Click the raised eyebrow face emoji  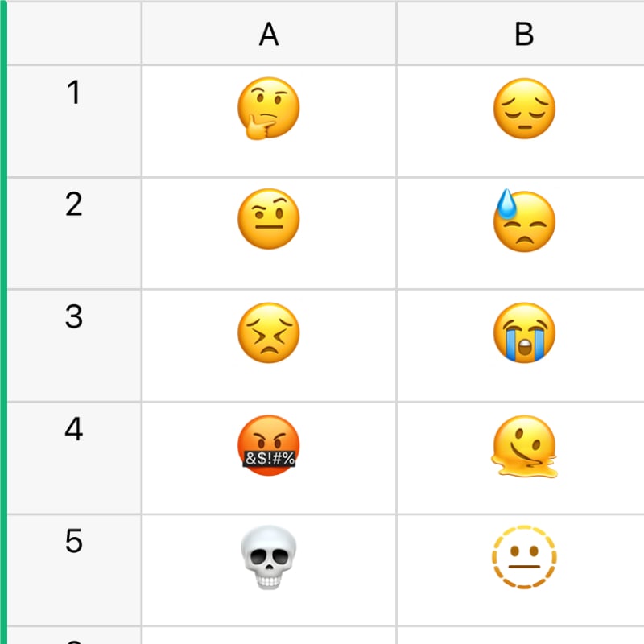click(268, 221)
